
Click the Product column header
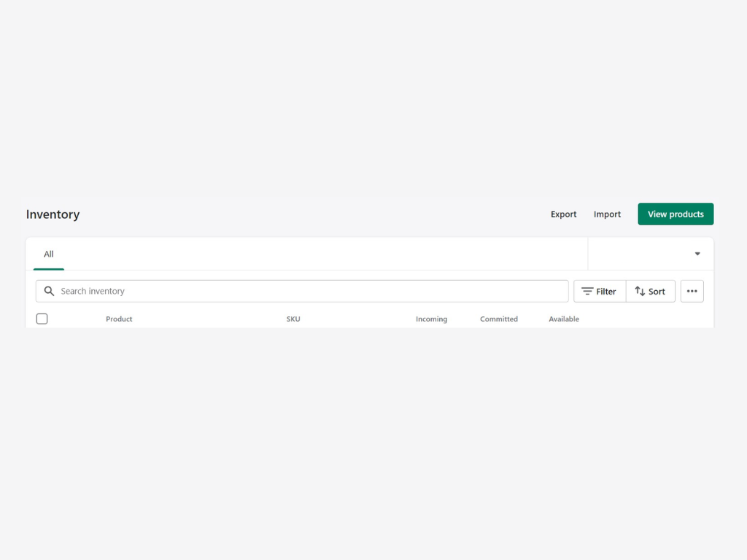tap(119, 319)
